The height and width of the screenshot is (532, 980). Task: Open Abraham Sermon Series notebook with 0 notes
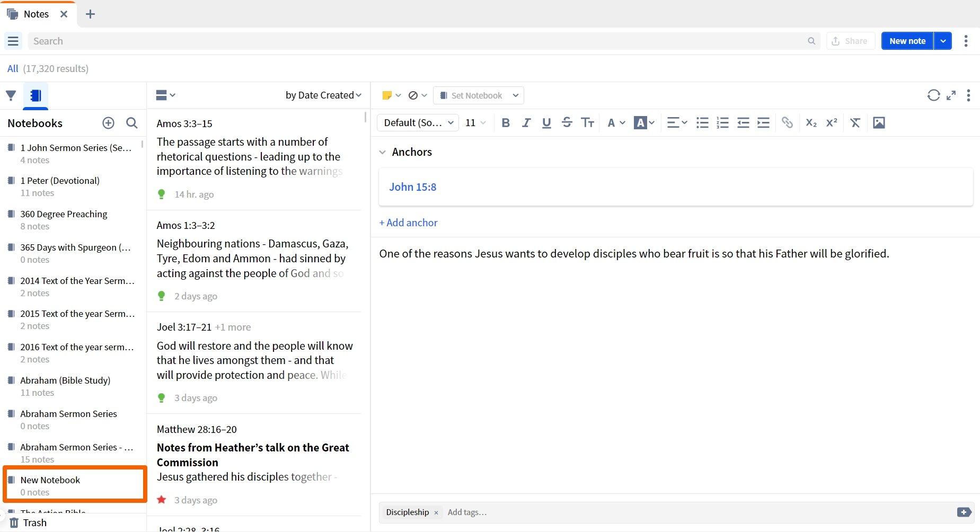[x=74, y=420]
